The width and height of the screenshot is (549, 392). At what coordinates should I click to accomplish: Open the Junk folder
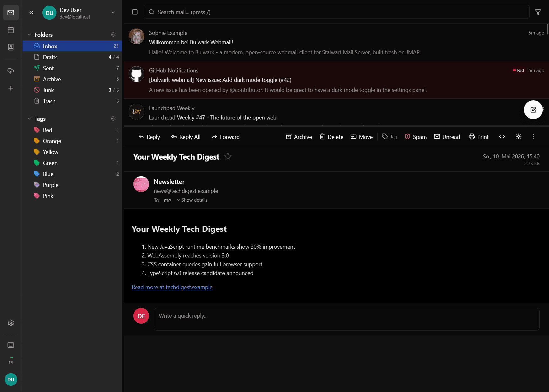(72, 90)
